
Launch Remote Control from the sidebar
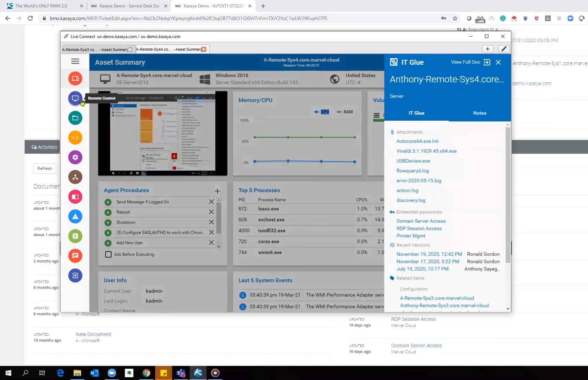tap(75, 98)
